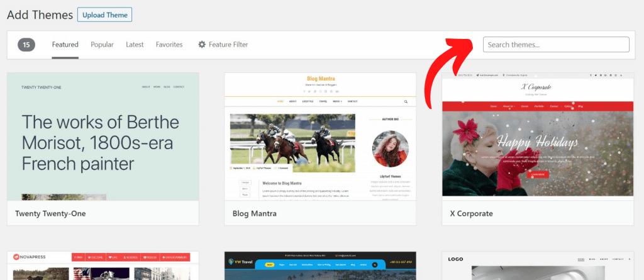This screenshot has height=280, width=644.
Task: Switch to the Featured tab
Action: click(65, 45)
